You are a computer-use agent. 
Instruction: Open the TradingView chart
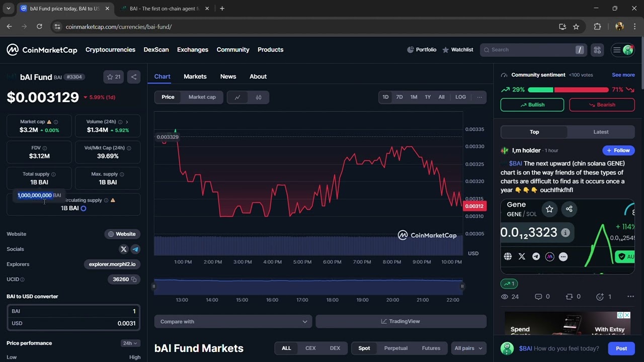click(401, 321)
